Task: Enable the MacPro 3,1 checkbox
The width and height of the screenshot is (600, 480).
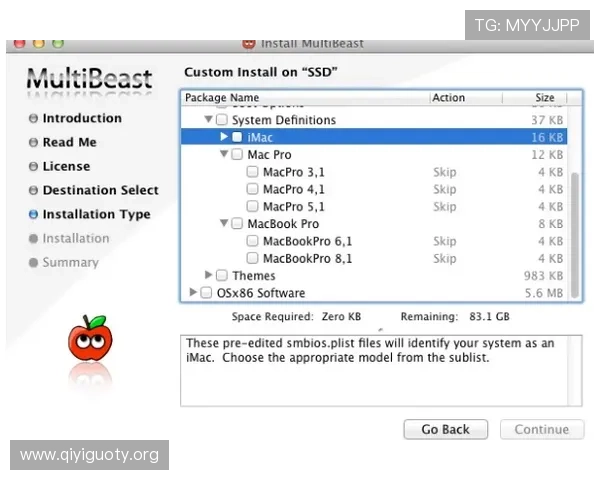Action: click(252, 173)
